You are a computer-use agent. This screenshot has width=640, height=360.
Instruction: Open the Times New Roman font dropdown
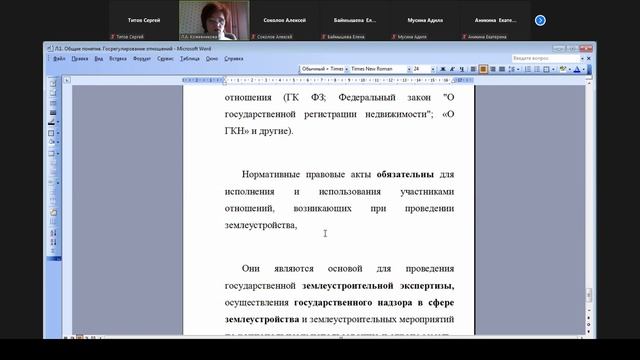pyautogui.click(x=409, y=69)
